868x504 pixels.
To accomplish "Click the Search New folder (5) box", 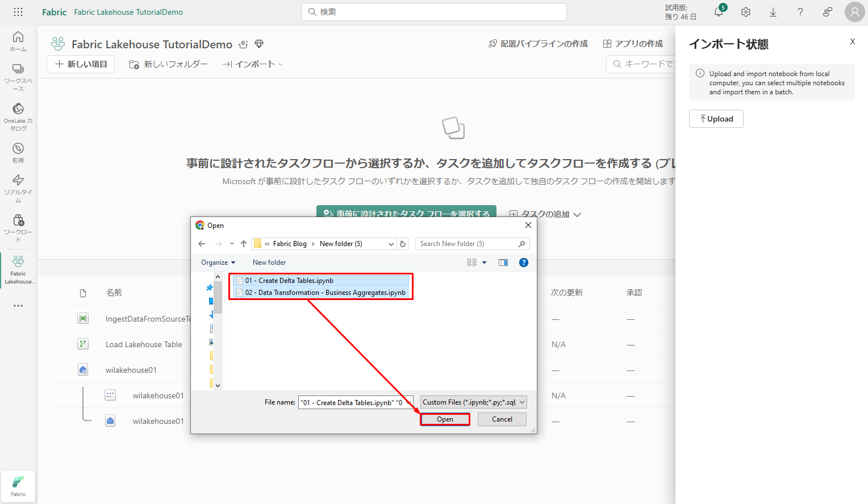I will [x=473, y=244].
